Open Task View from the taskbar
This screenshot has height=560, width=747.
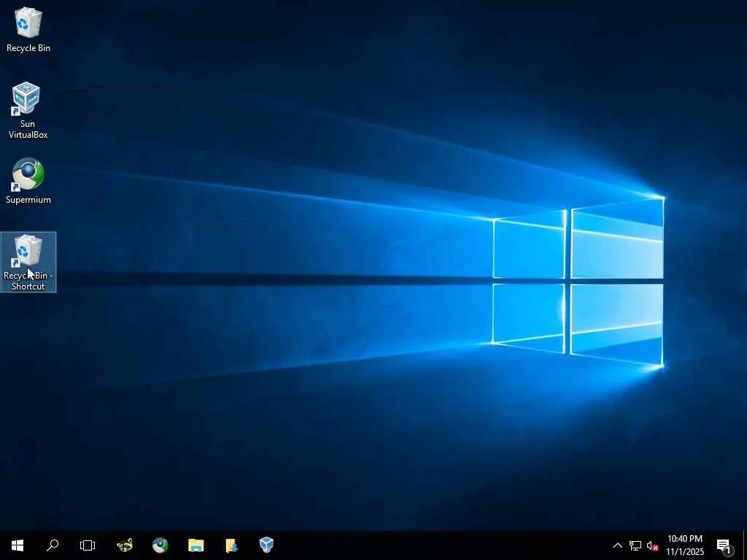coord(88,545)
